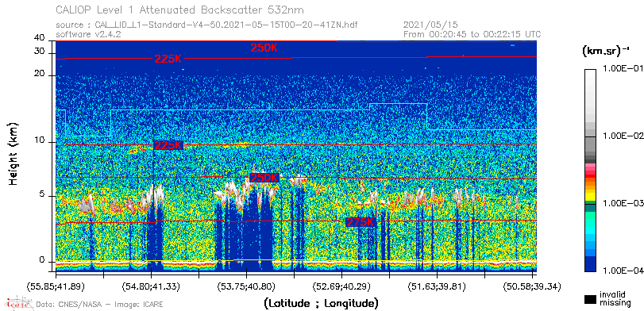
Task: Click the ICARE logo
Action: point(19,303)
